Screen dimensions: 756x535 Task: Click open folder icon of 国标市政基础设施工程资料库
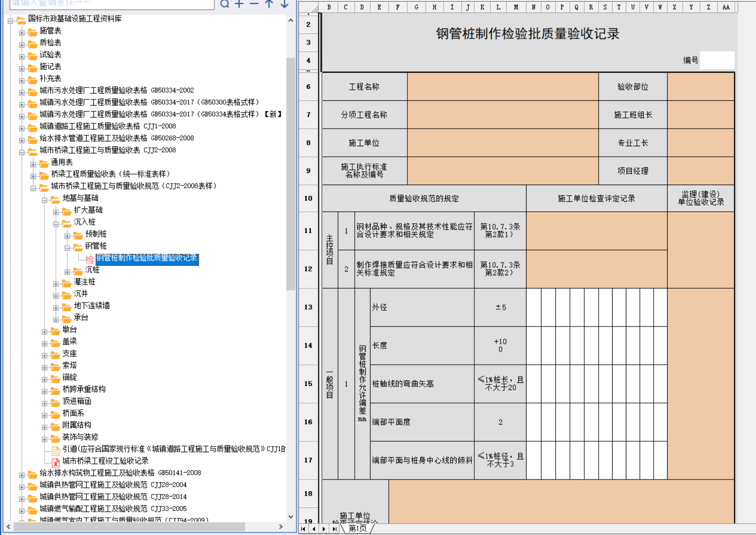21,20
